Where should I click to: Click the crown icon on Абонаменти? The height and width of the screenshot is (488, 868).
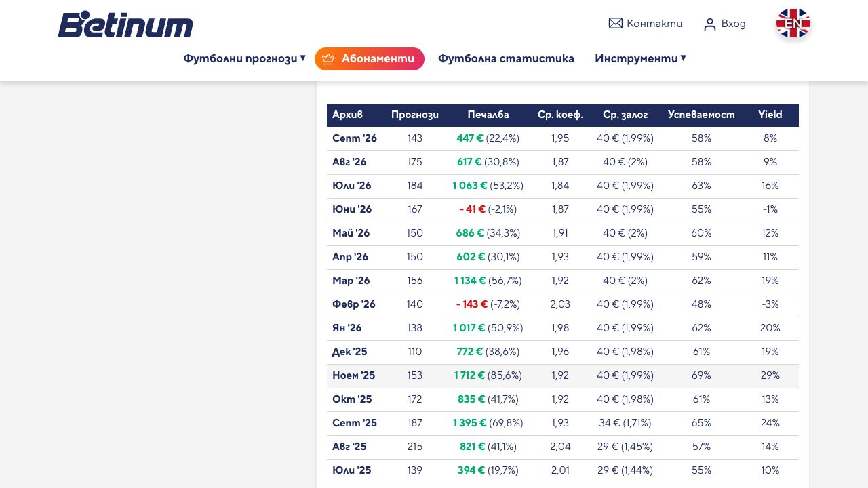(329, 59)
